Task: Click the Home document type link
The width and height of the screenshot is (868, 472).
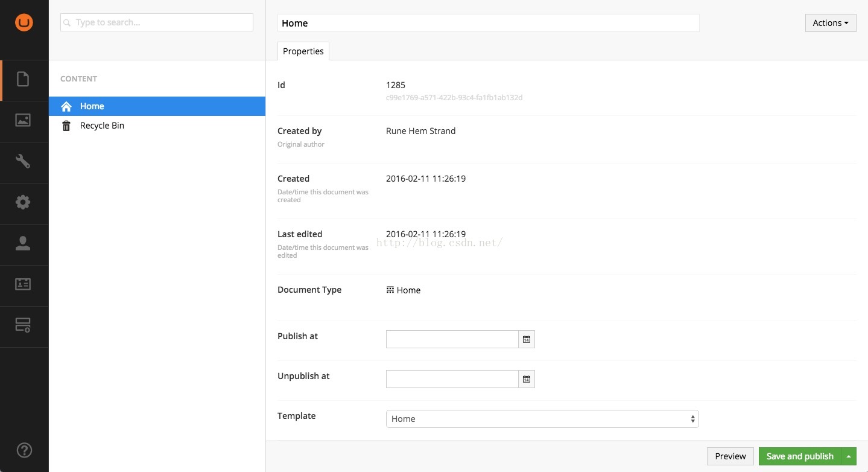Action: pyautogui.click(x=408, y=290)
